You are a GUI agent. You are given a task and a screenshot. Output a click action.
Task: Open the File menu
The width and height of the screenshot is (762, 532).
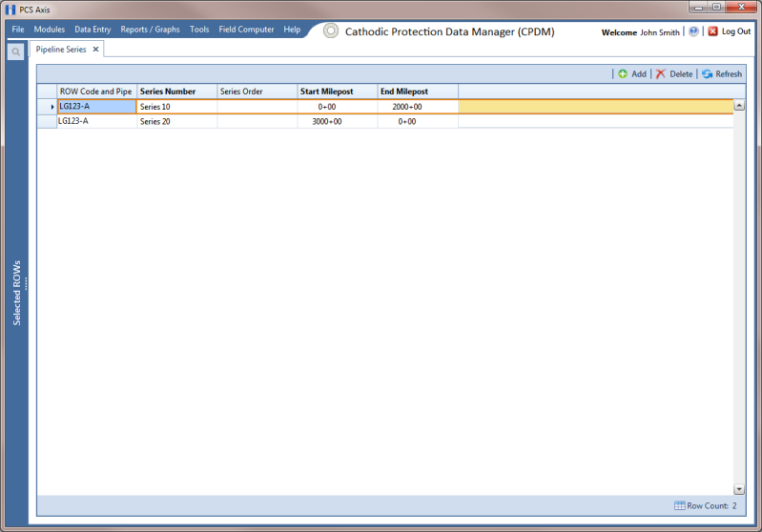coord(18,30)
